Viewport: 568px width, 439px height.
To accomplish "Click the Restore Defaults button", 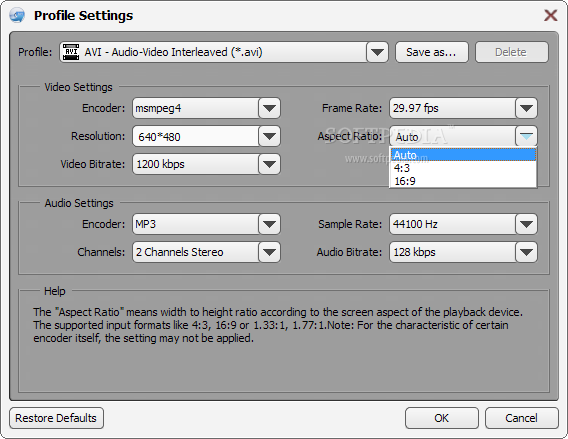I will tap(56, 418).
